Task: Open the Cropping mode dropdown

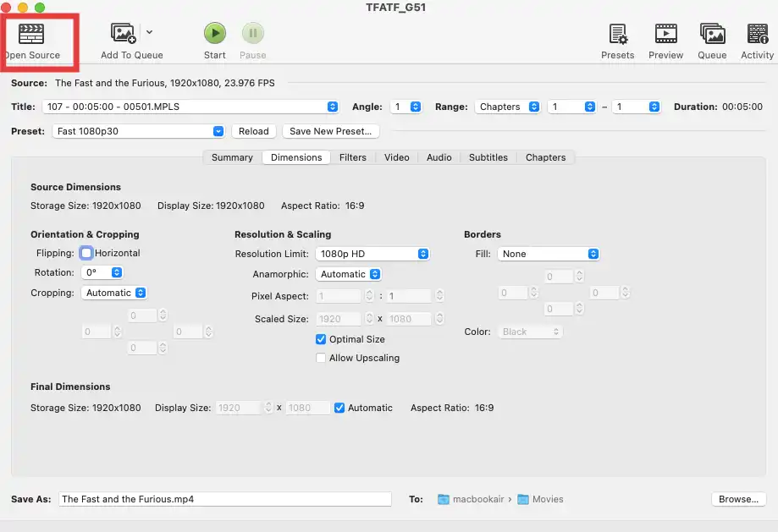Action: click(114, 292)
